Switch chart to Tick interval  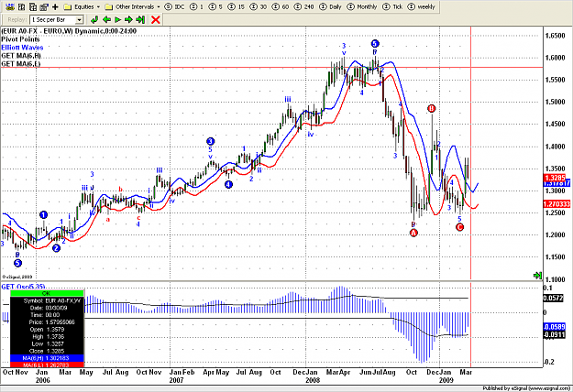tap(392, 6)
